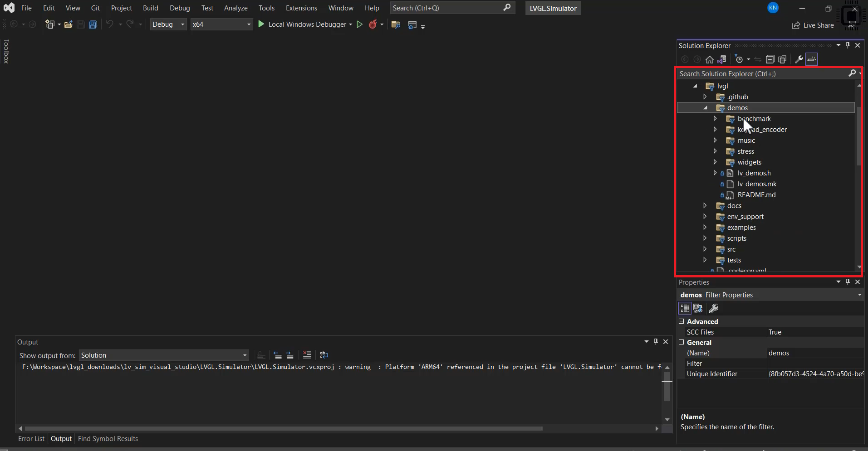
Task: Open the Local Windows Debugger dropdown arrow
Action: click(351, 24)
